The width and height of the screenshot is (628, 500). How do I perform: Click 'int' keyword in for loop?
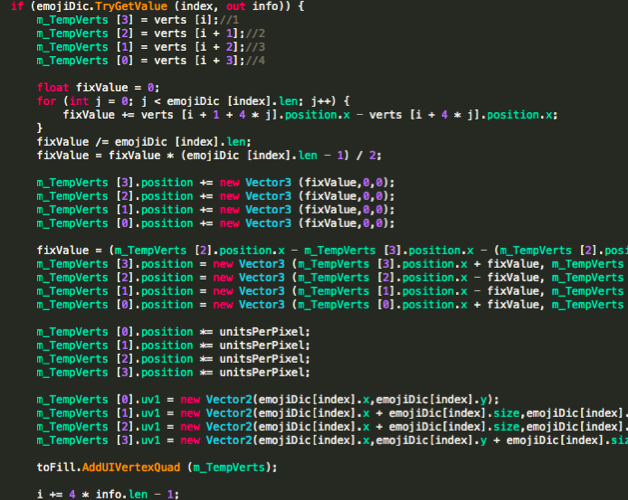pyautogui.click(x=76, y=102)
